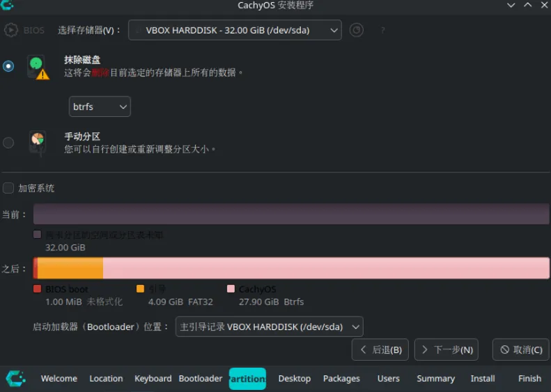
Task: Go to the Install step
Action: click(x=483, y=379)
